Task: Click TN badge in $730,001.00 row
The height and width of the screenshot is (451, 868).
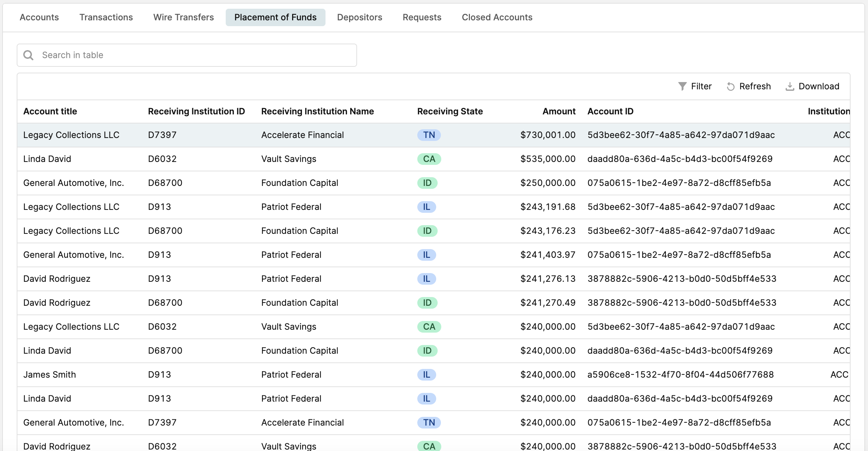Action: (x=429, y=135)
